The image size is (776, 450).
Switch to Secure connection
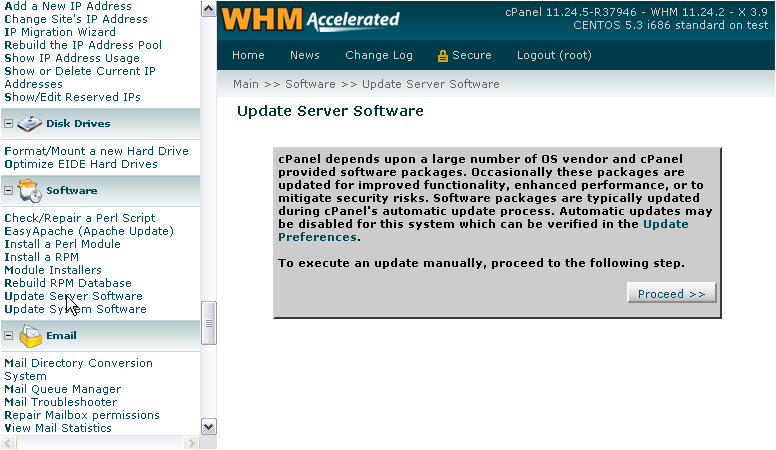point(471,55)
